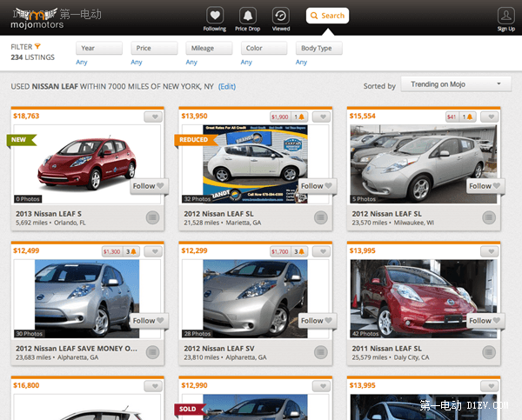The image size is (522, 420).
Task: Click the SOLD ribbon on $12,990 listing
Action: coord(190,409)
